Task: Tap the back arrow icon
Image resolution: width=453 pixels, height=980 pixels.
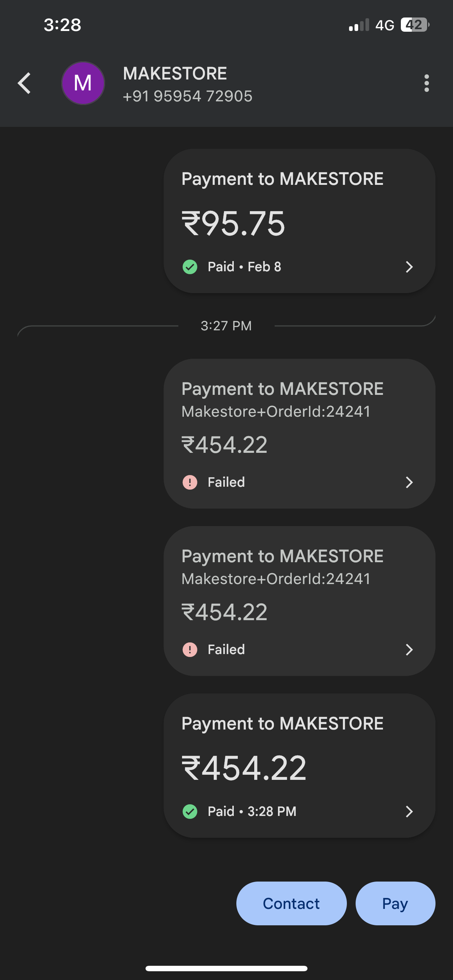Action: pyautogui.click(x=24, y=83)
